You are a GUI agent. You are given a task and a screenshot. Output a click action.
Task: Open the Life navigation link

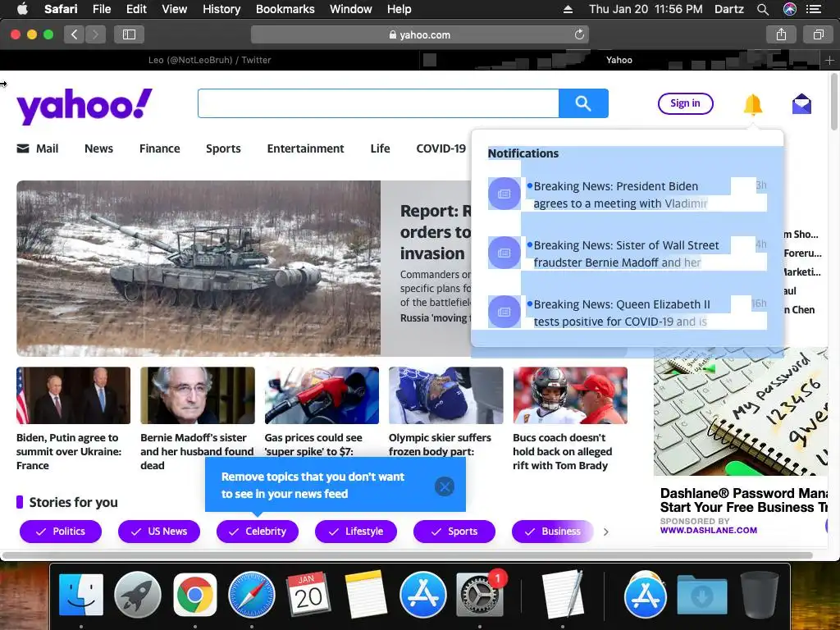pyautogui.click(x=380, y=148)
